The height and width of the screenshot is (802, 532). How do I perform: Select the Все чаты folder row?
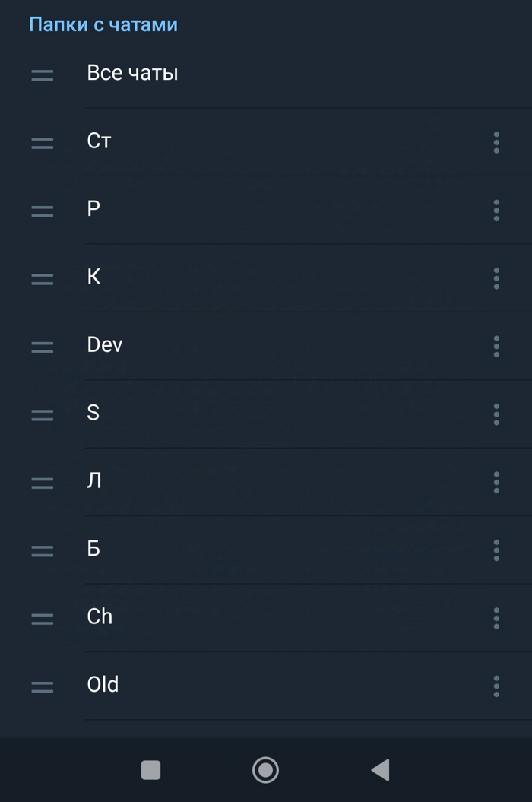[132, 74]
